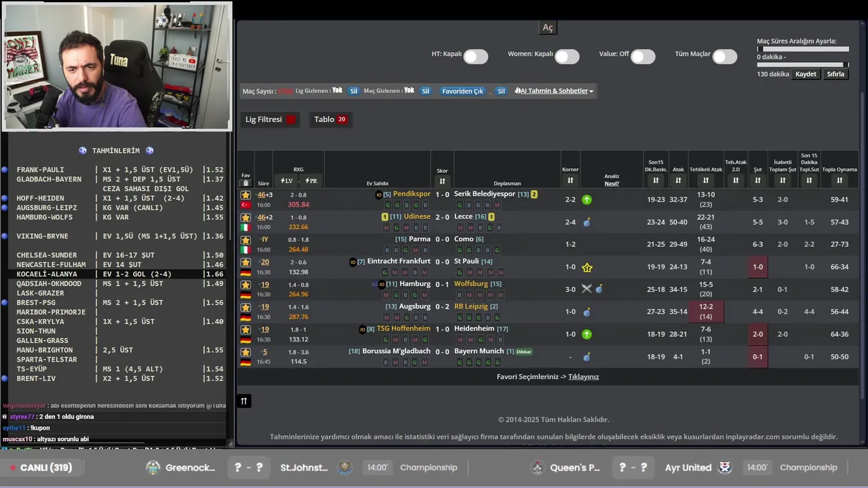Open the Tablo tab with 20 badge
Screen dimensions: 868x488
(330, 119)
